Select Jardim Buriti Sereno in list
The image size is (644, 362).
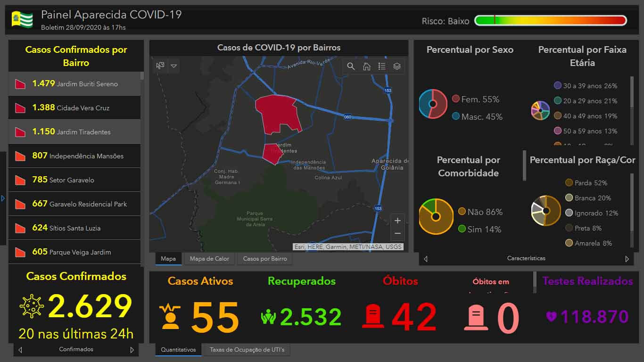(74, 84)
